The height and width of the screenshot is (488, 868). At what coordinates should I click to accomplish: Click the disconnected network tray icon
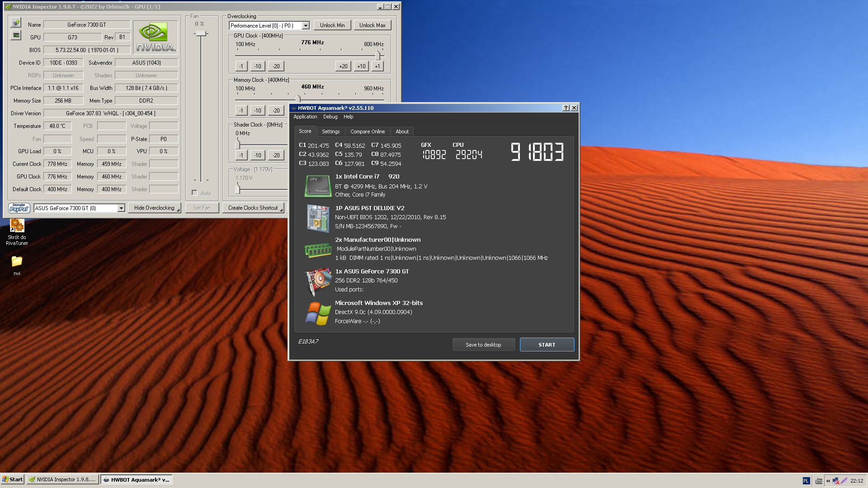click(x=836, y=481)
